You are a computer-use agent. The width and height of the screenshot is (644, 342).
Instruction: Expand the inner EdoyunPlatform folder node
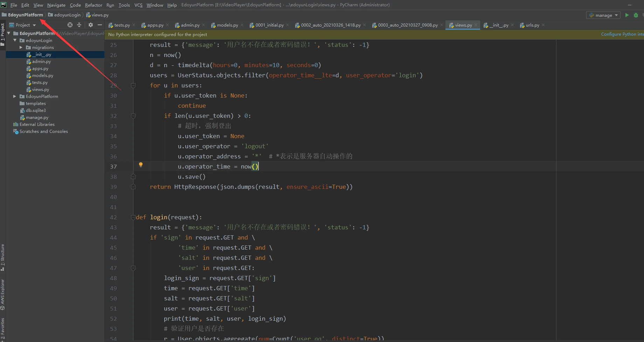[x=15, y=96]
